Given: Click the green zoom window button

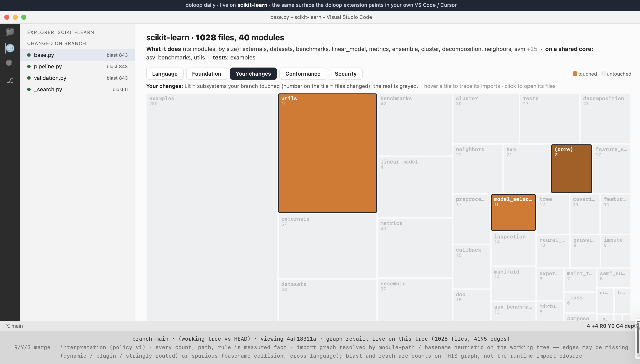Looking at the screenshot, I should point(24,17).
